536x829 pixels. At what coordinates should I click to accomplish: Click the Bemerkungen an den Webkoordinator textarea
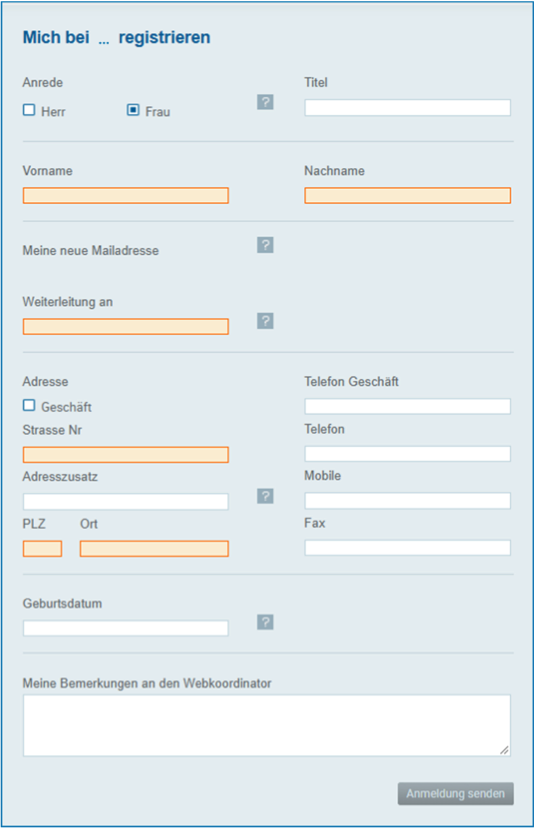267,725
